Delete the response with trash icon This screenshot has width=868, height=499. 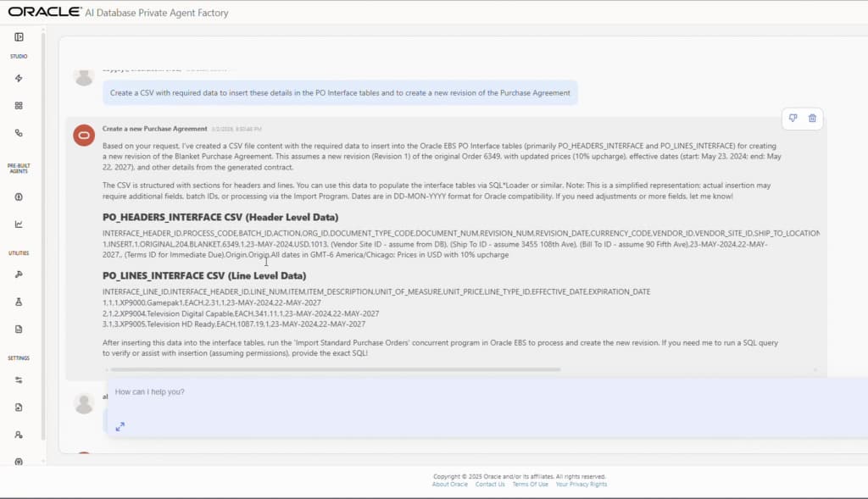pos(812,118)
